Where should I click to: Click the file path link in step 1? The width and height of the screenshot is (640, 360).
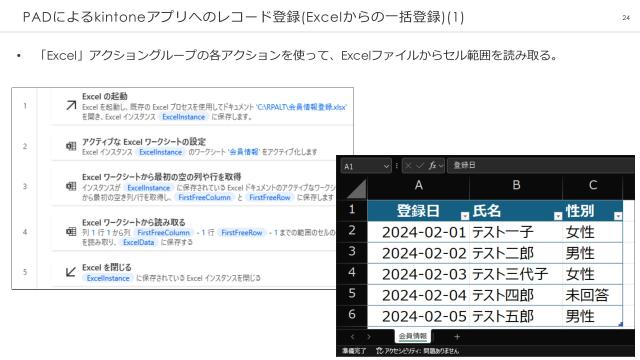(x=302, y=107)
